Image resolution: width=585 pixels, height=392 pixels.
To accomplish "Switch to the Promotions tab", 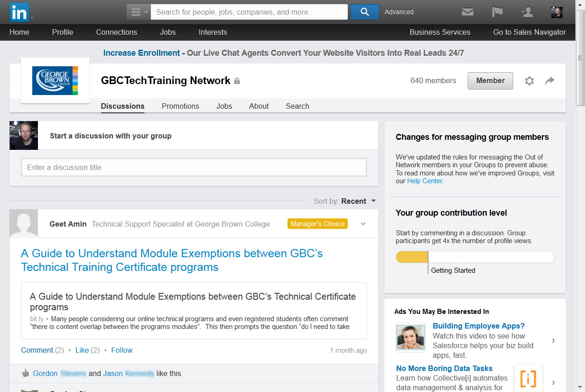I will [181, 106].
